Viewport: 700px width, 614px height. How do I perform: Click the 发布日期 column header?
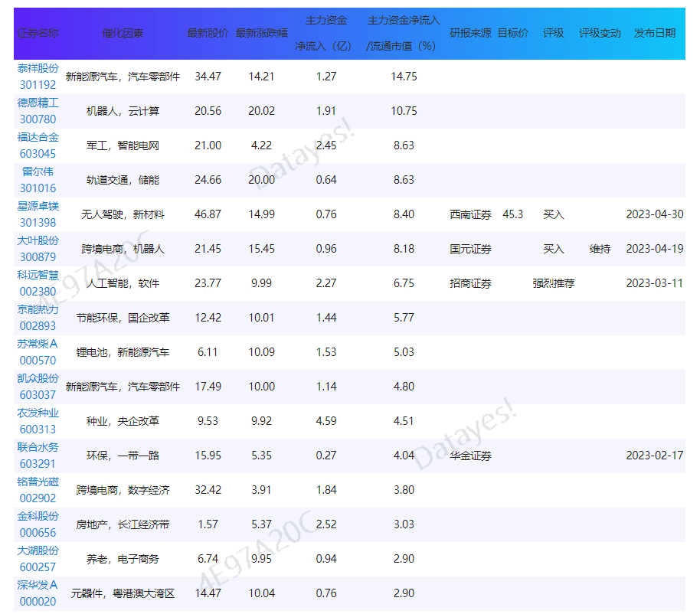pyautogui.click(x=655, y=33)
